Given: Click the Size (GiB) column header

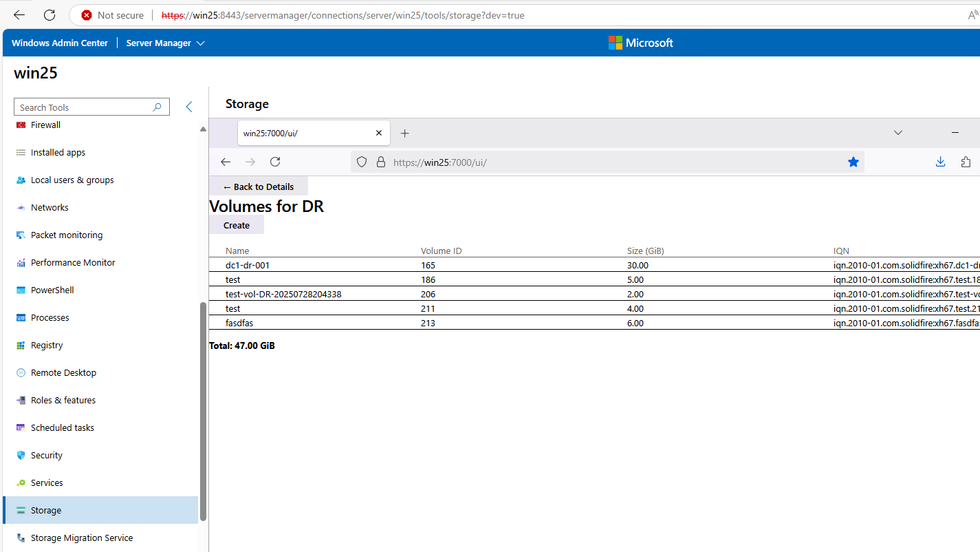Looking at the screenshot, I should pos(645,251).
